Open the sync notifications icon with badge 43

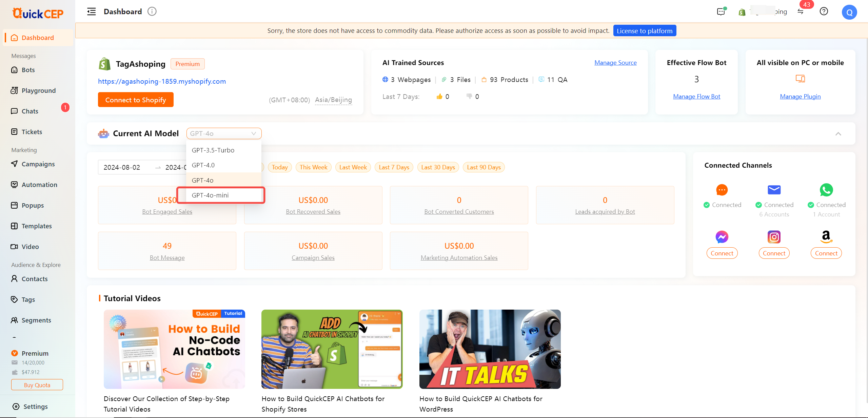click(x=801, y=12)
